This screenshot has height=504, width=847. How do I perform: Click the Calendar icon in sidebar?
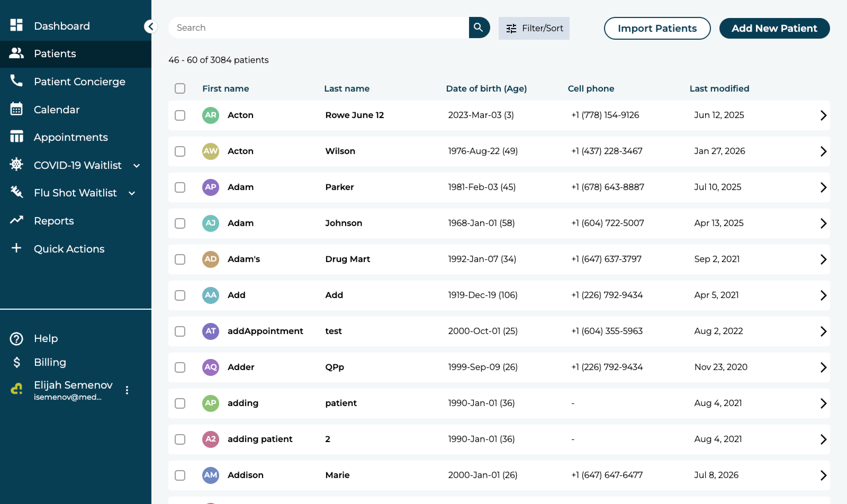tap(16, 109)
